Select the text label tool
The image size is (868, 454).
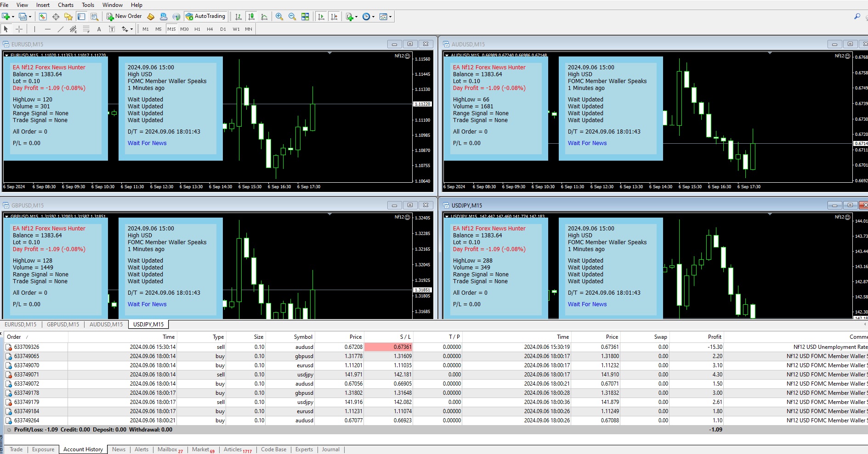pyautogui.click(x=112, y=29)
